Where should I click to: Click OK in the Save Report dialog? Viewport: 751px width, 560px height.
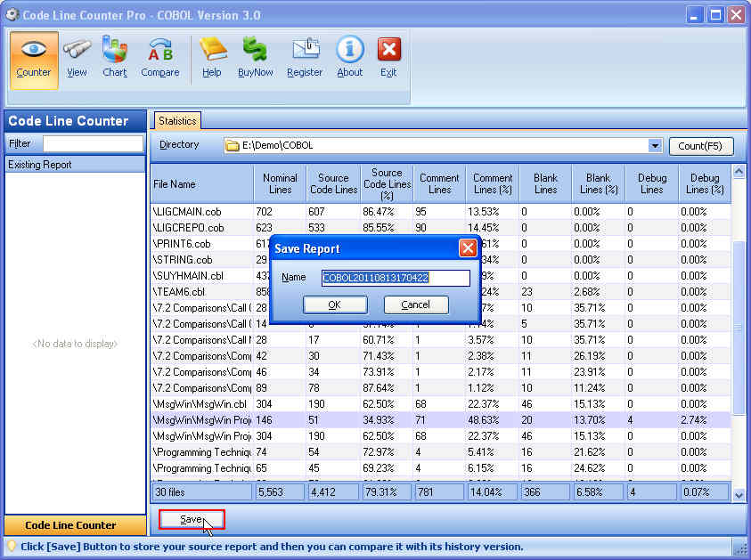click(x=335, y=304)
